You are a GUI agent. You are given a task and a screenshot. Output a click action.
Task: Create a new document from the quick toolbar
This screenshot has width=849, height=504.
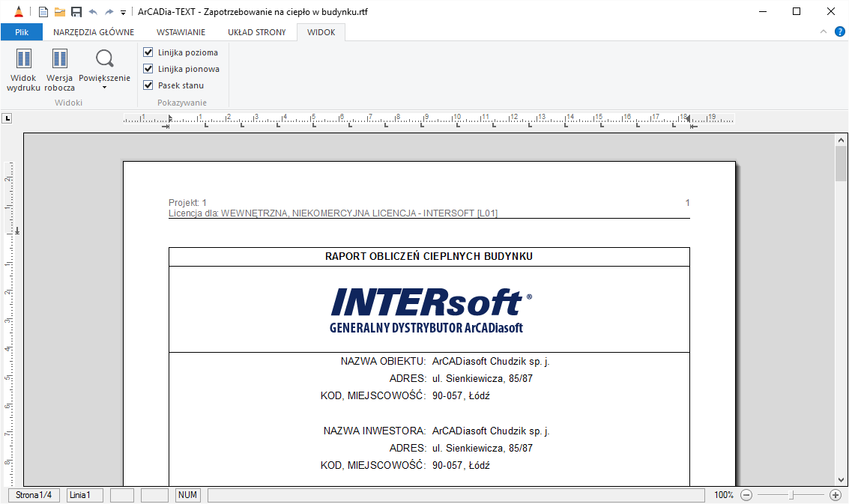pyautogui.click(x=43, y=12)
